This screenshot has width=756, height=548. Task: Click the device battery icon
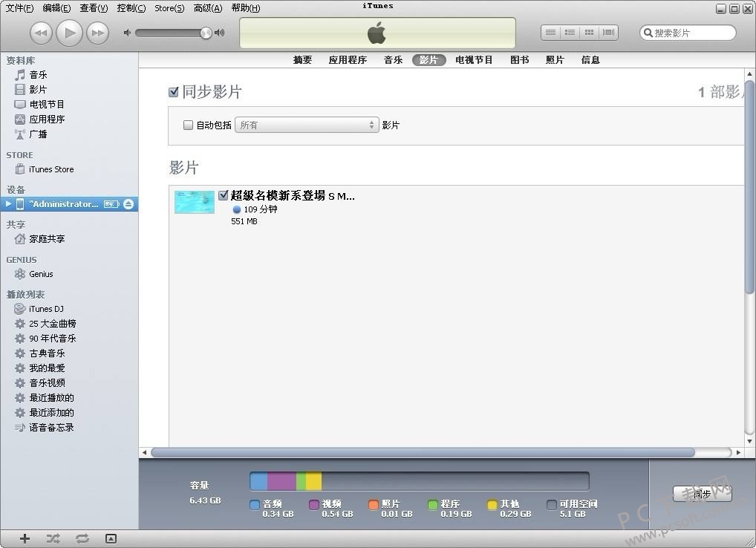[111, 204]
